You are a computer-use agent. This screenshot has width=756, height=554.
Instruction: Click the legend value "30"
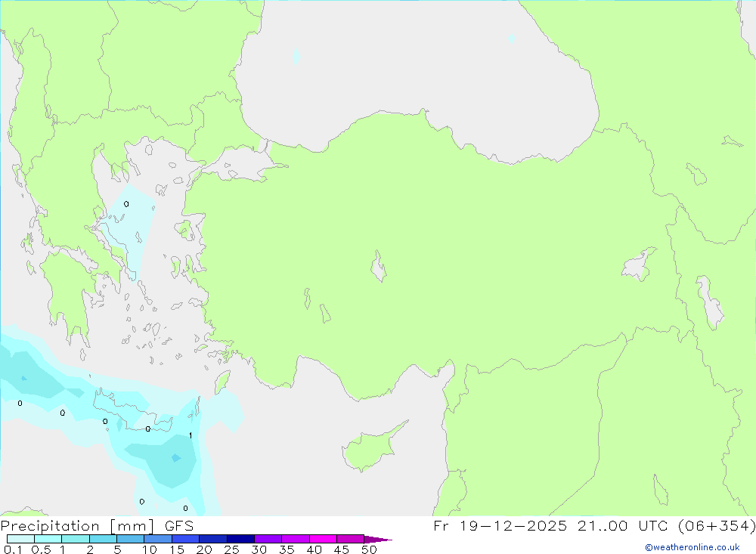pos(259,549)
